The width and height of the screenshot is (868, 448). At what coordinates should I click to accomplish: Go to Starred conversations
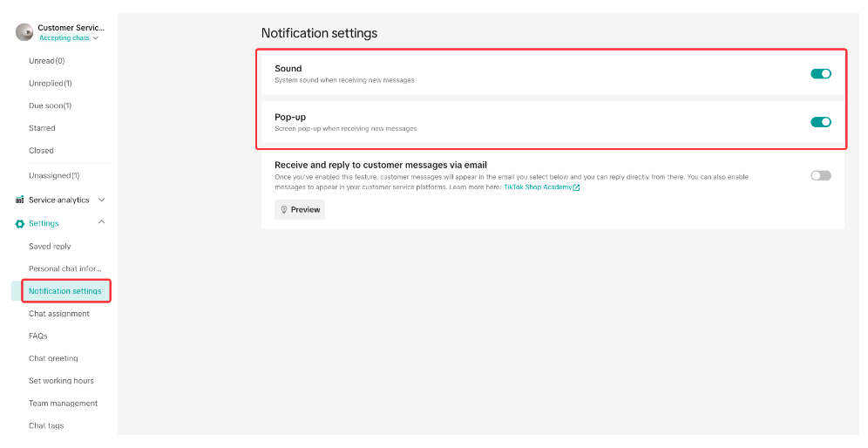click(42, 128)
